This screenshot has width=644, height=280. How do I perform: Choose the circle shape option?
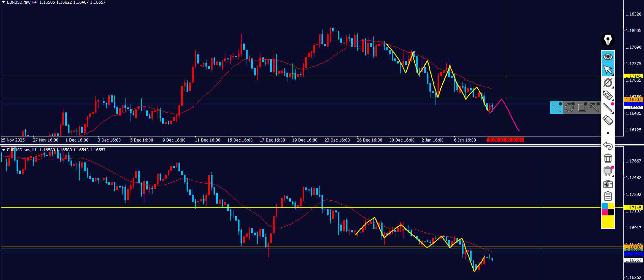(x=569, y=108)
